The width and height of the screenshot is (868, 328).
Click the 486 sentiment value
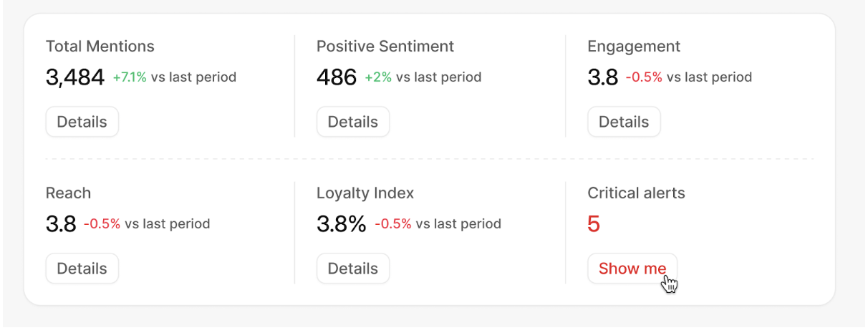click(x=337, y=77)
